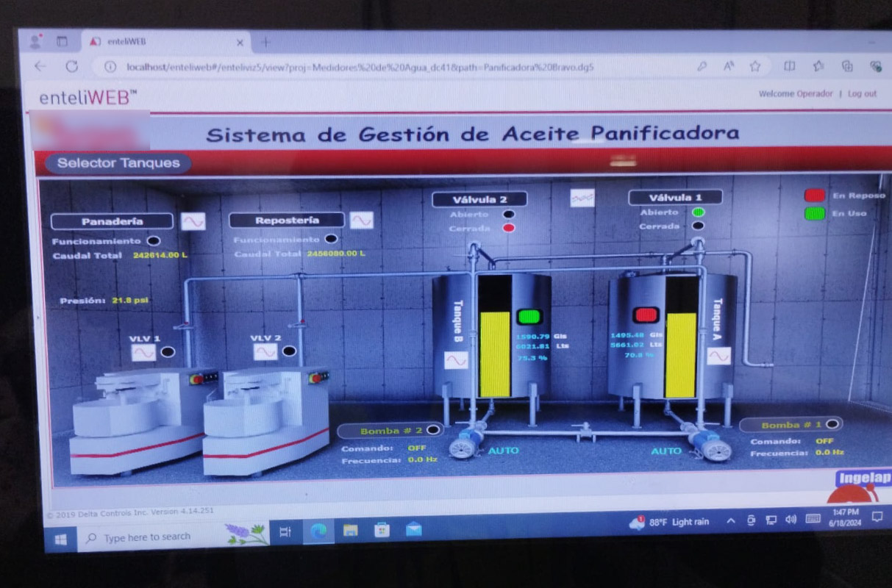Image resolution: width=892 pixels, height=588 pixels.
Task: Click the Válvula 1 Abierto green indicator
Action: [698, 212]
